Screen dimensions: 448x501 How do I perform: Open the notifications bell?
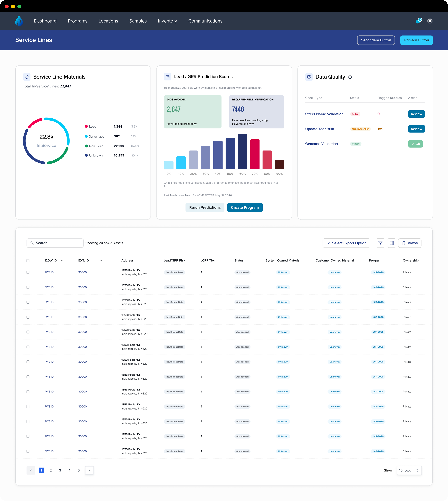[x=418, y=21]
